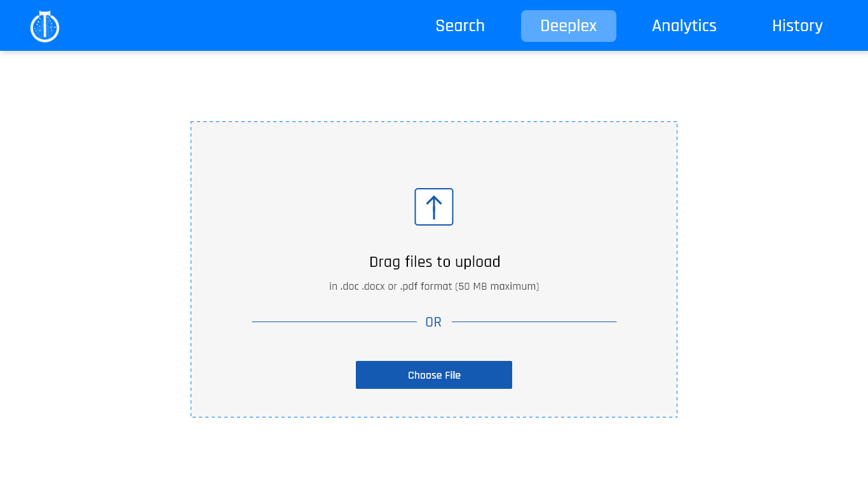The image size is (868, 488).
Task: Click the OR separator label
Action: [x=433, y=322]
